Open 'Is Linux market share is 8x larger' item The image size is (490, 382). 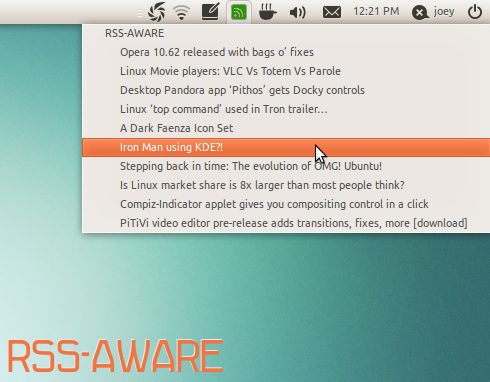[286, 185]
